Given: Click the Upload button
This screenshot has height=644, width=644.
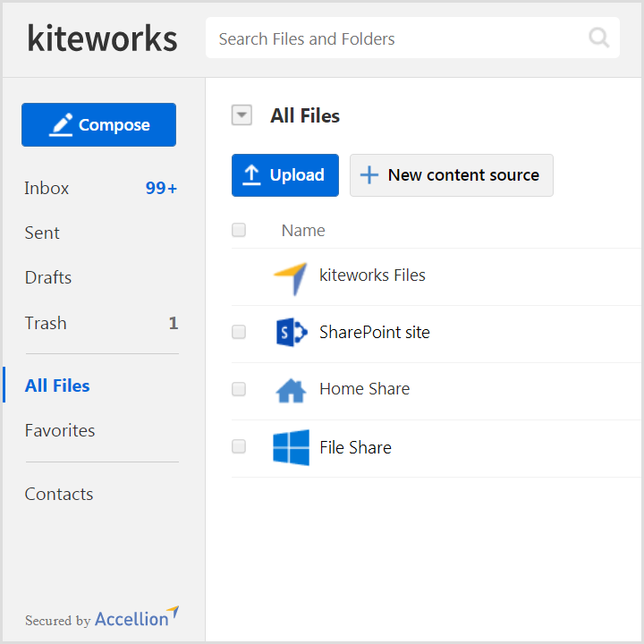Looking at the screenshot, I should click(x=285, y=175).
